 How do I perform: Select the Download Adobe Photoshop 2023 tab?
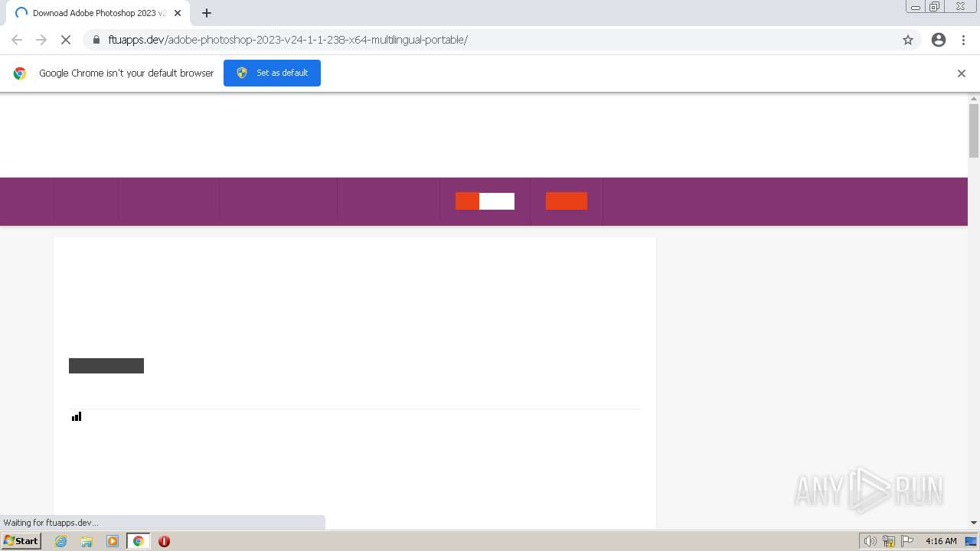[97, 13]
